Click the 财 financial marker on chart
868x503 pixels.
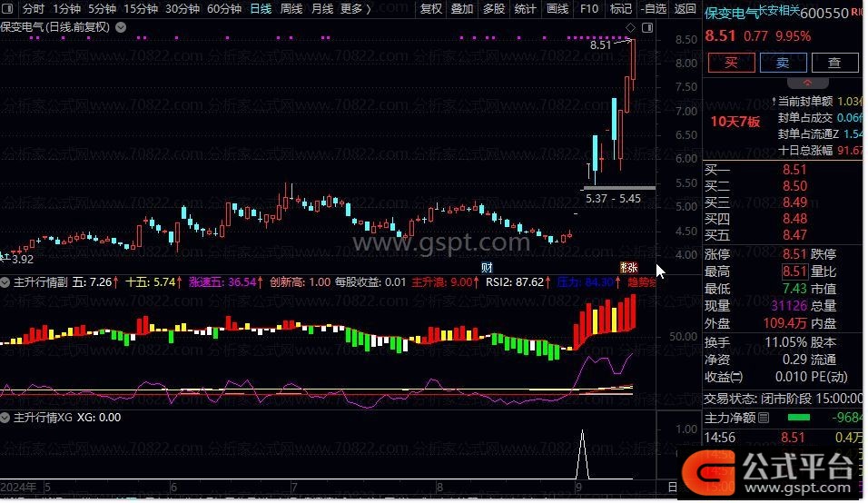pos(487,268)
